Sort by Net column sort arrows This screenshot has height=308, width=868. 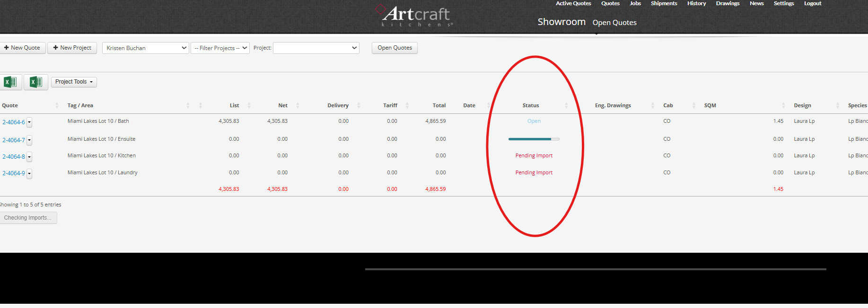click(x=298, y=105)
